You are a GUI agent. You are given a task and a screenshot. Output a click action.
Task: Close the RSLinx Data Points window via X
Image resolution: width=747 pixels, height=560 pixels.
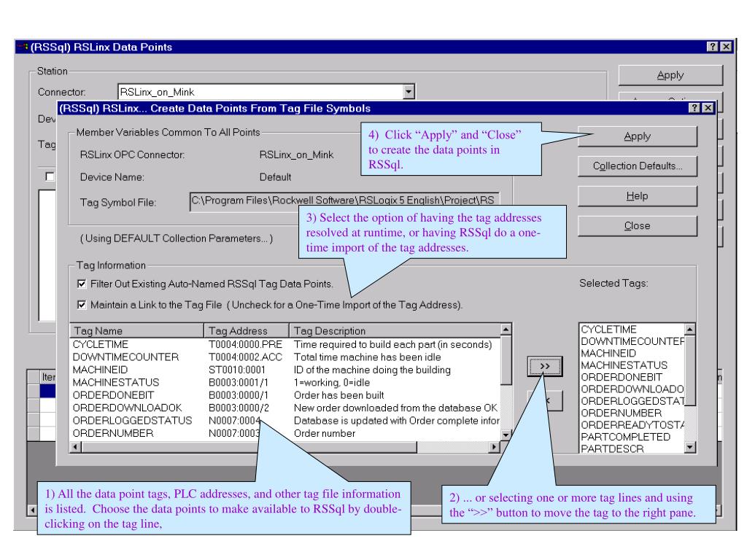tap(726, 47)
